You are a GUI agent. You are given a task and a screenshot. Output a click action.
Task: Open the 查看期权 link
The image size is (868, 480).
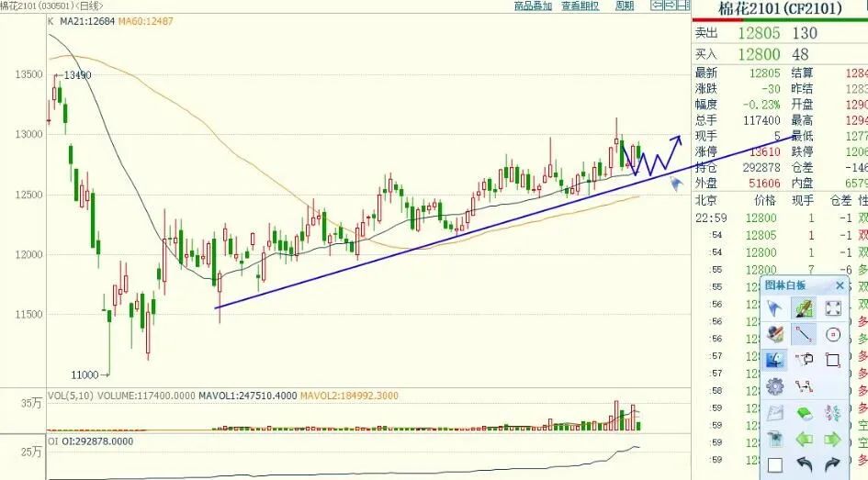tap(581, 6)
